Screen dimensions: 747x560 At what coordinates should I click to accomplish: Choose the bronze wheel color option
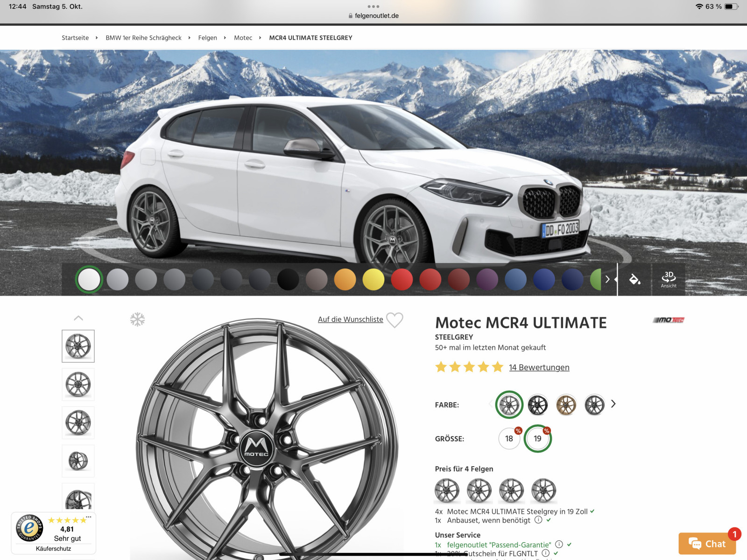pyautogui.click(x=566, y=405)
